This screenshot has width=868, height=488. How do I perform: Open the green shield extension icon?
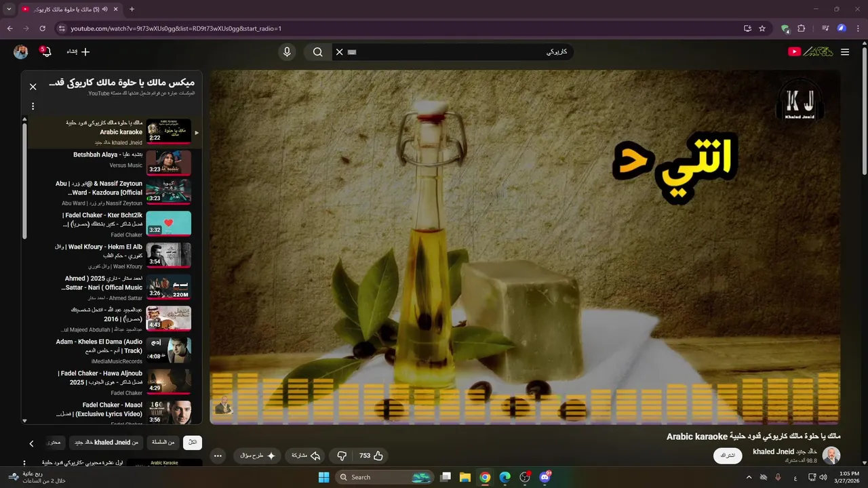tap(785, 28)
